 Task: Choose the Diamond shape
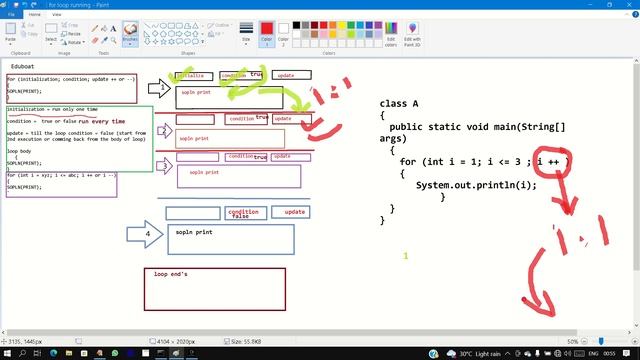(x=155, y=33)
